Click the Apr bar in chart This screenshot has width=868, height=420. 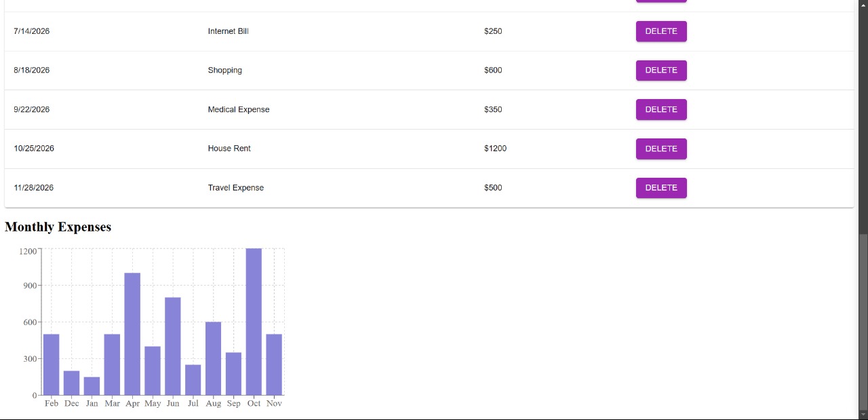pos(132,334)
